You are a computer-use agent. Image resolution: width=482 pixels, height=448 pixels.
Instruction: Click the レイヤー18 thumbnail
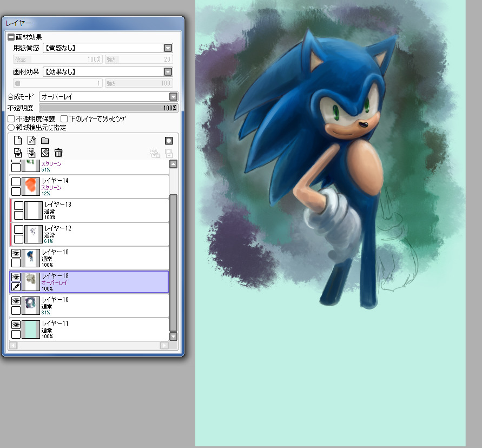[x=31, y=282]
